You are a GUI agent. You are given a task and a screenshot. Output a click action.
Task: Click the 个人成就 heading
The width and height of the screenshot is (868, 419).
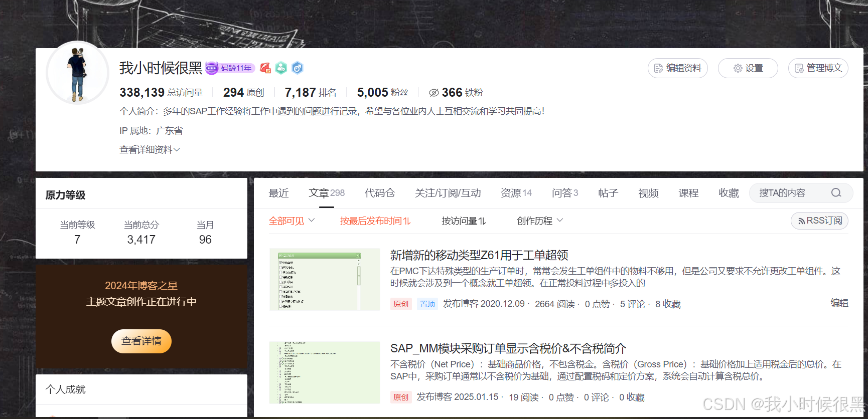65,389
